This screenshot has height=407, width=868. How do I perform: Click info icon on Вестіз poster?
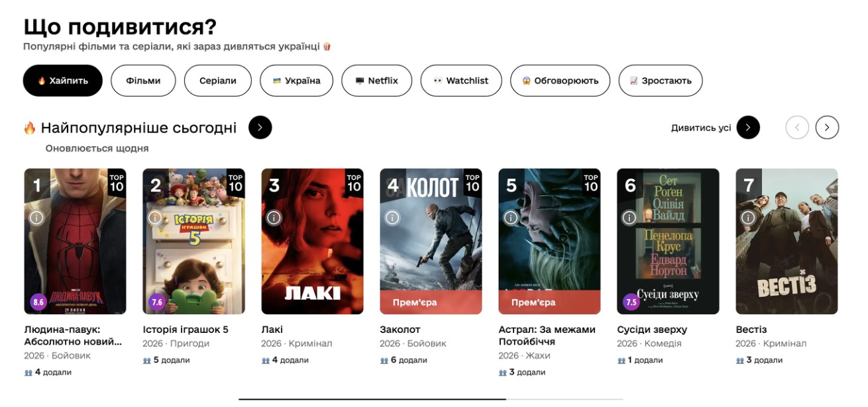pos(748,217)
